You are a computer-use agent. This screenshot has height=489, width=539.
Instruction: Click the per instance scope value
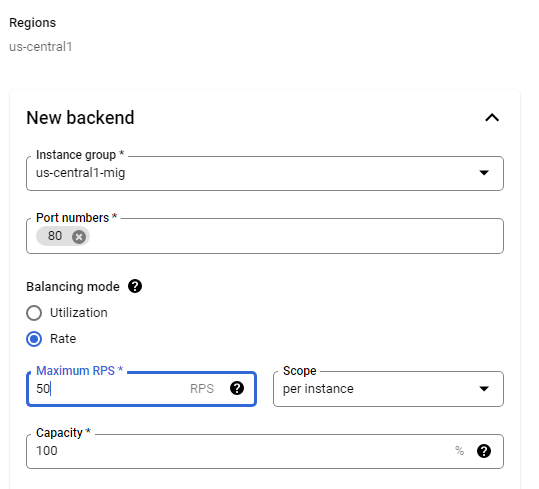[318, 389]
